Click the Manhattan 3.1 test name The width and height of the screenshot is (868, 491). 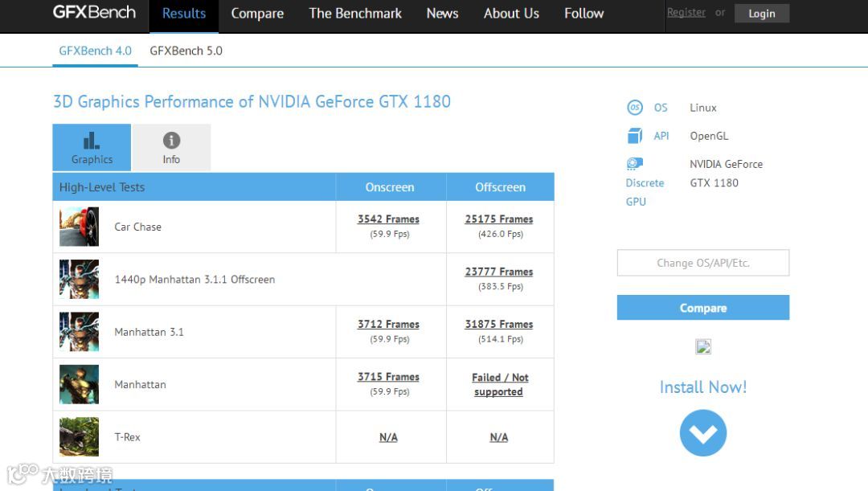pos(149,332)
